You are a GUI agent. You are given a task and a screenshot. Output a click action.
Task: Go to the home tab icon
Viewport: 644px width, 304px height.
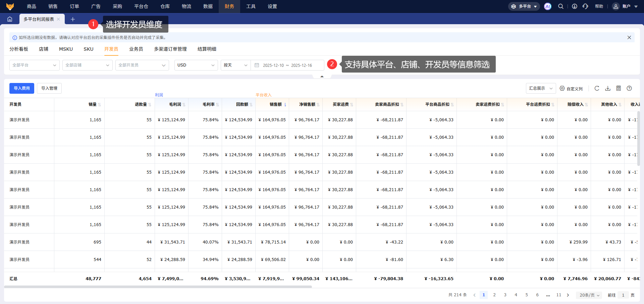(x=10, y=19)
